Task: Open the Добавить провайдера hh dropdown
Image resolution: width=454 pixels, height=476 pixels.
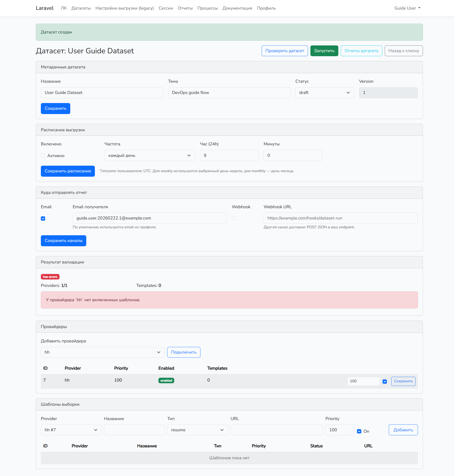Action: click(x=103, y=352)
